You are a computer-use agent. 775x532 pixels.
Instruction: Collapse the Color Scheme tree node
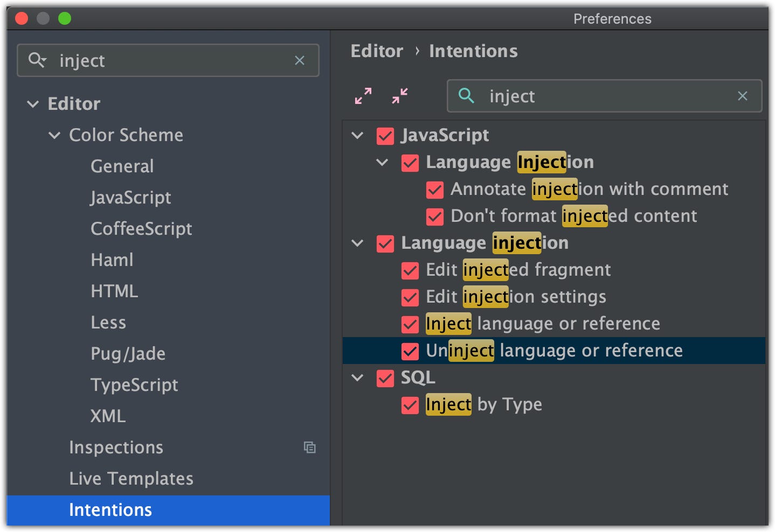[54, 135]
